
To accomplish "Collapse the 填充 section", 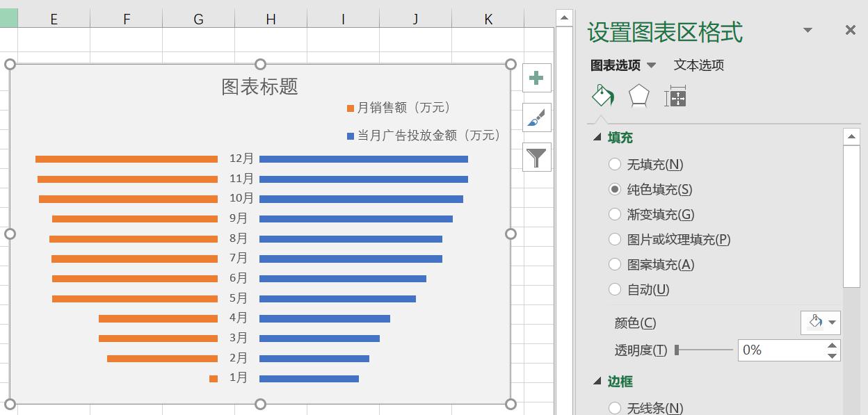I will [x=597, y=138].
